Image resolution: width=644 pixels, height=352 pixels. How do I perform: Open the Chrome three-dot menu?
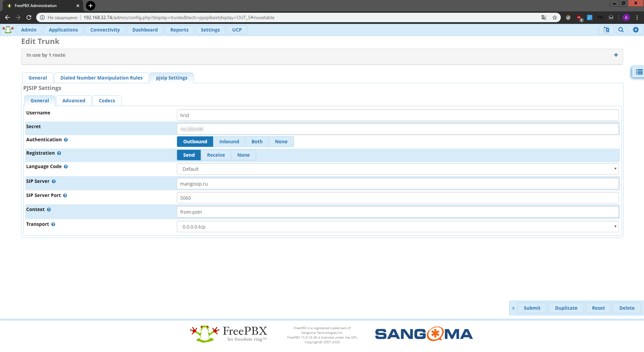click(637, 17)
